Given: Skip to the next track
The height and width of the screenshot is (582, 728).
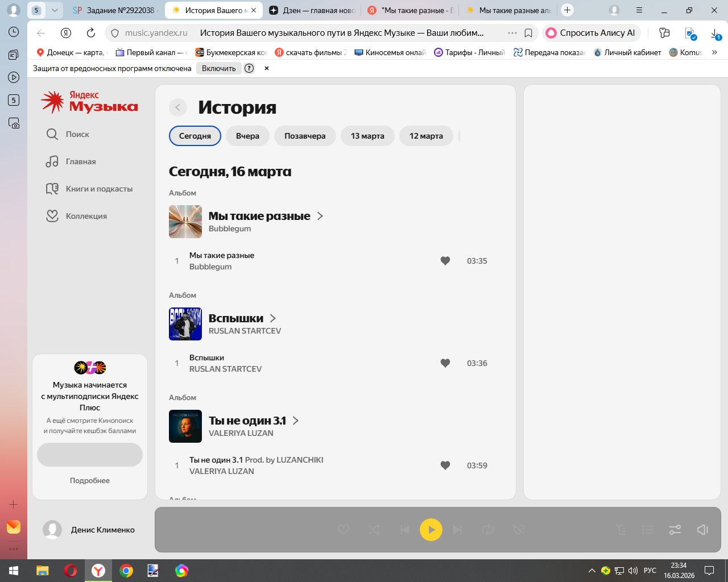Looking at the screenshot, I should [x=457, y=530].
